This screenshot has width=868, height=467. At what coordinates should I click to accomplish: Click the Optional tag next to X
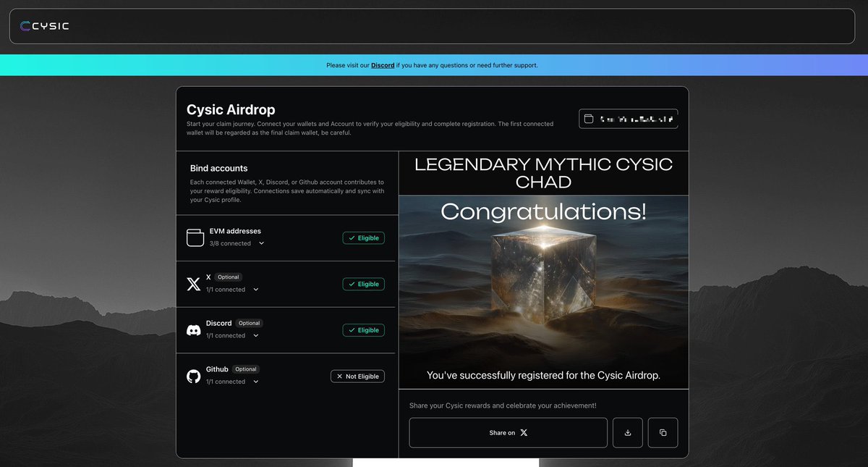229,277
